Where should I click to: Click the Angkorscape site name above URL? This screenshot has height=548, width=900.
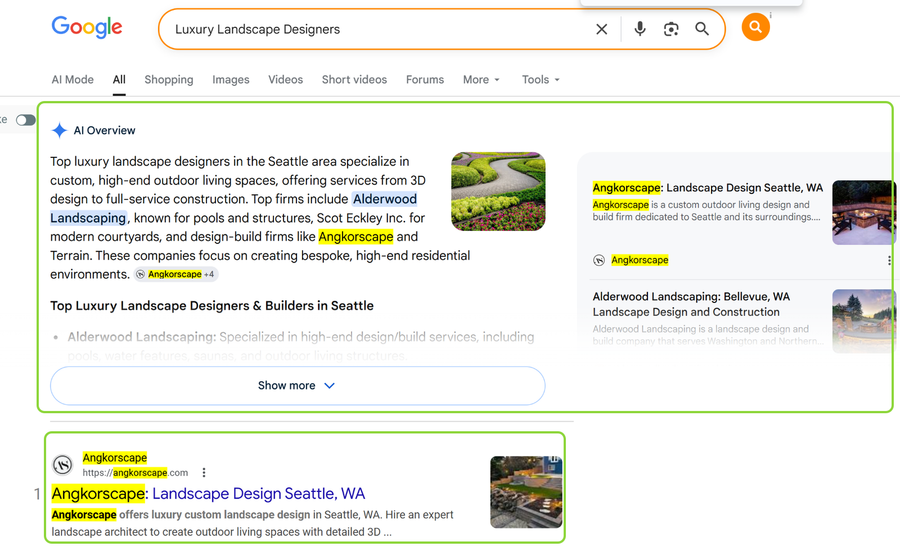click(x=115, y=457)
